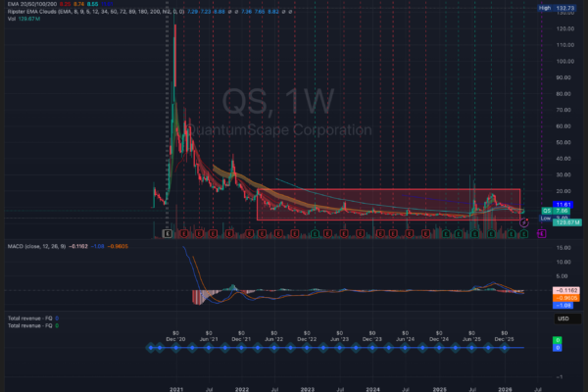
Task: Click the revenue diamond under Dec '24
Action: click(439, 348)
